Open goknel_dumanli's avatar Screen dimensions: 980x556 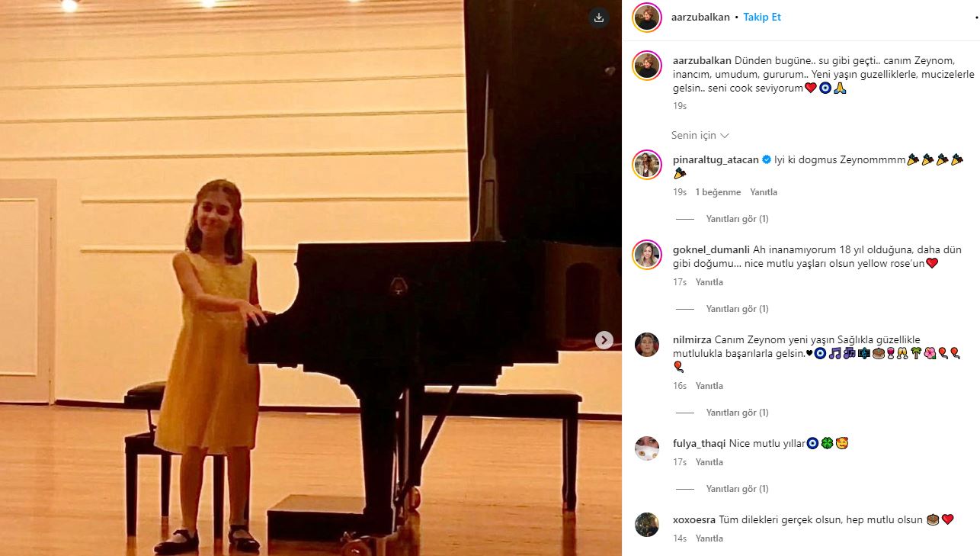coord(647,255)
